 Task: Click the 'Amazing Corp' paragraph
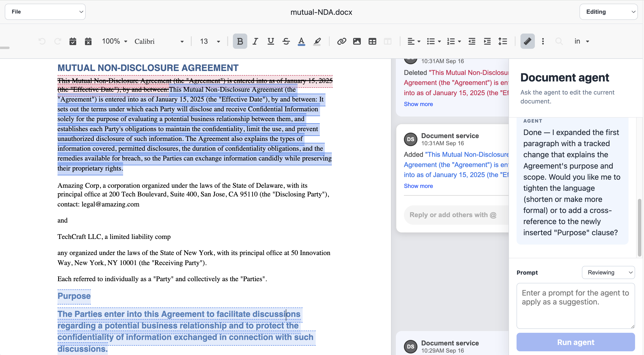point(193,194)
